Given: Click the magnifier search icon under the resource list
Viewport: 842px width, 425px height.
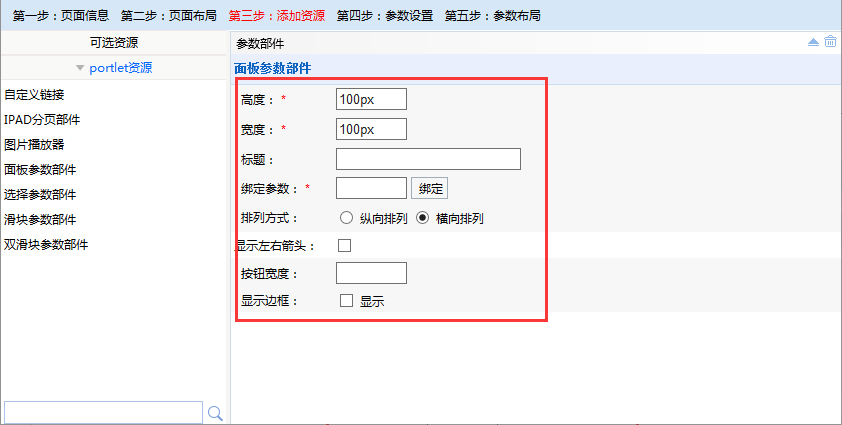Looking at the screenshot, I should [x=215, y=413].
